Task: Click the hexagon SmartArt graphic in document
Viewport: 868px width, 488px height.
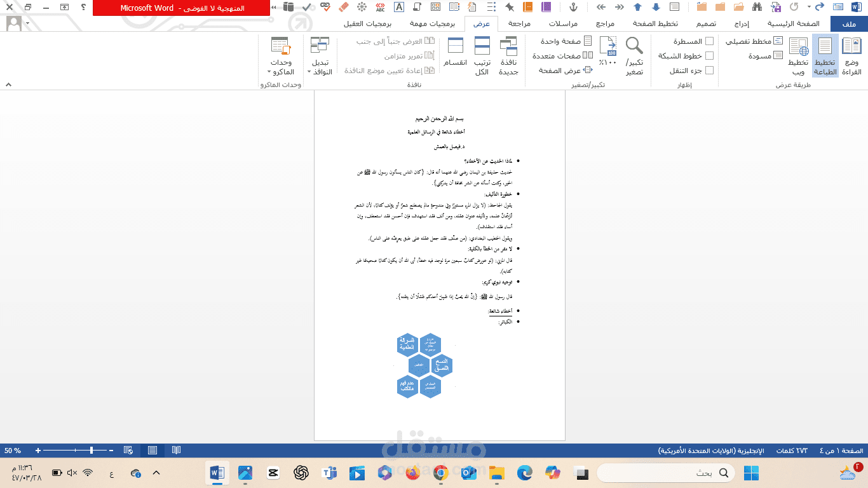Action: click(x=424, y=365)
